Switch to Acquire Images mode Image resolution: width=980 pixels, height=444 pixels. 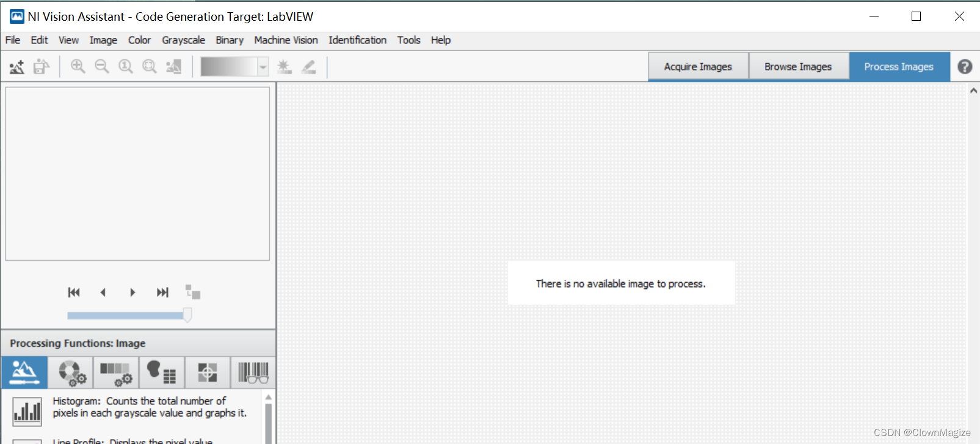point(698,67)
